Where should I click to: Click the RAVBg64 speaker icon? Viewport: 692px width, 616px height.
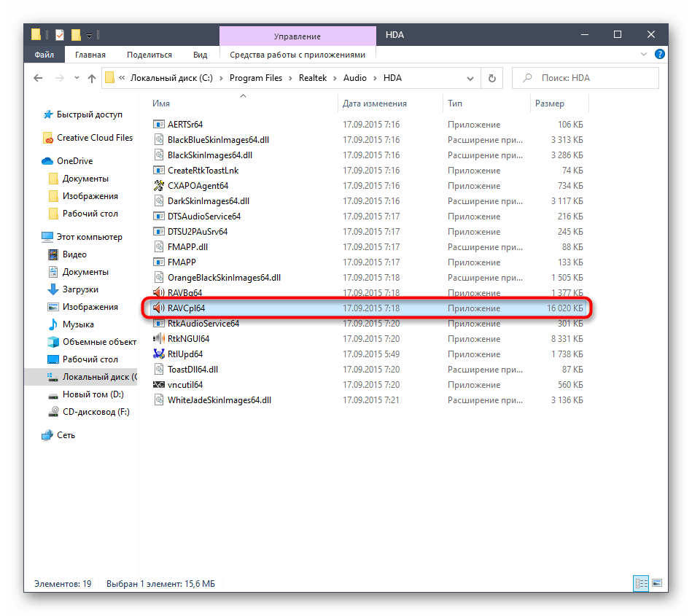[158, 292]
